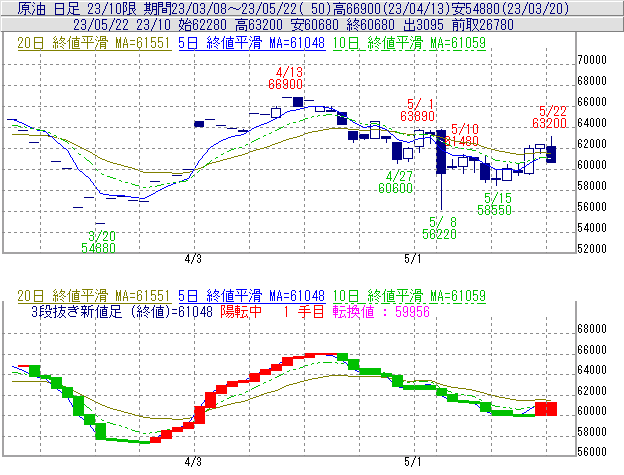The image size is (624, 475).
Task: Select the 5/1 63890 peak label
Action: pos(417,110)
